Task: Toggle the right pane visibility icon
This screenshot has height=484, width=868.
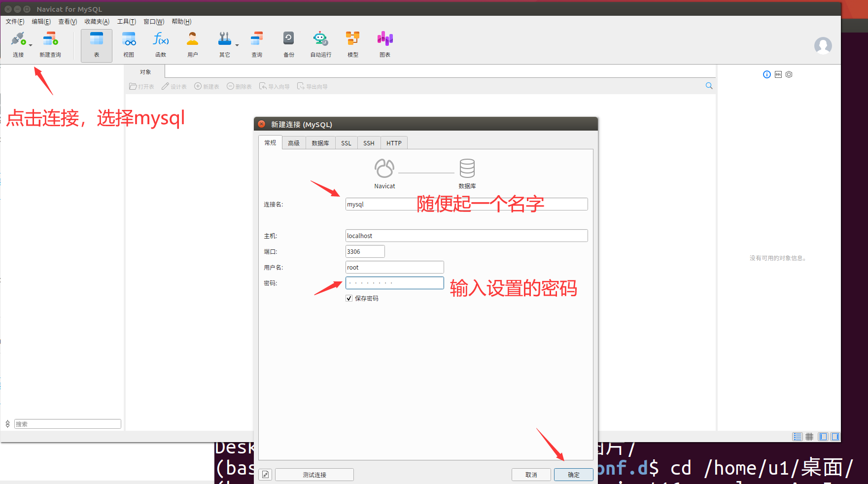Action: pyautogui.click(x=835, y=437)
